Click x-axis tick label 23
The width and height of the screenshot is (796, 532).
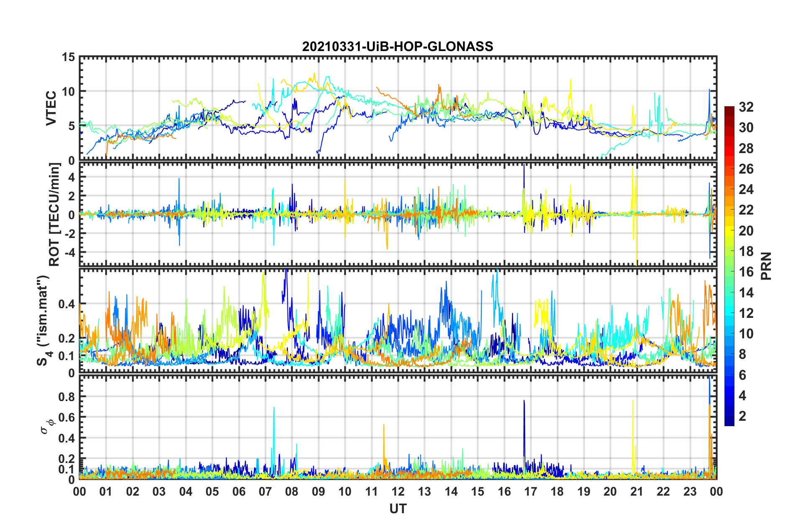[x=690, y=491]
